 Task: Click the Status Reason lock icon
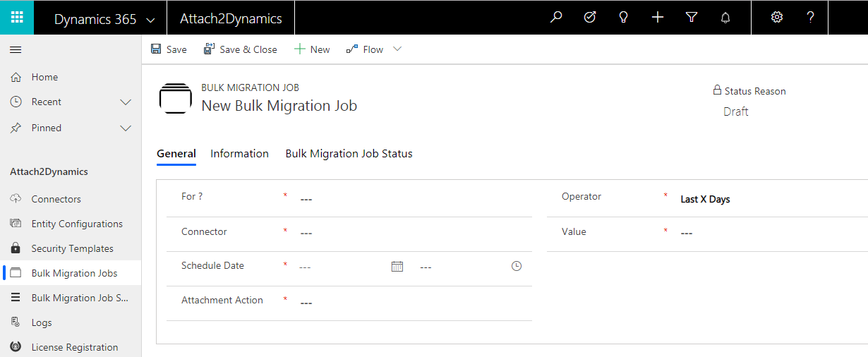[x=717, y=90]
